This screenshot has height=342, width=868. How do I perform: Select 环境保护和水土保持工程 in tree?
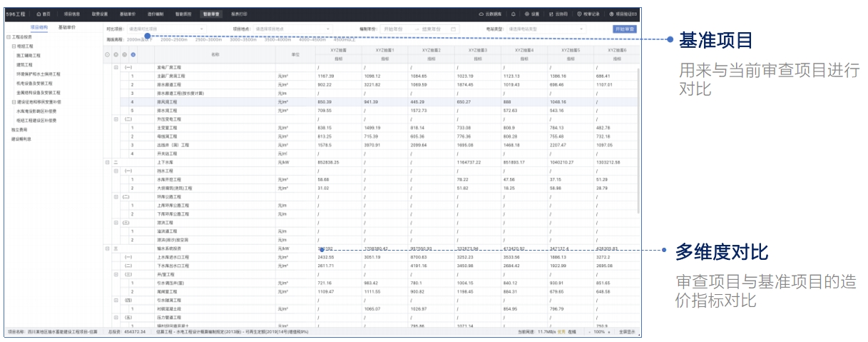38,74
